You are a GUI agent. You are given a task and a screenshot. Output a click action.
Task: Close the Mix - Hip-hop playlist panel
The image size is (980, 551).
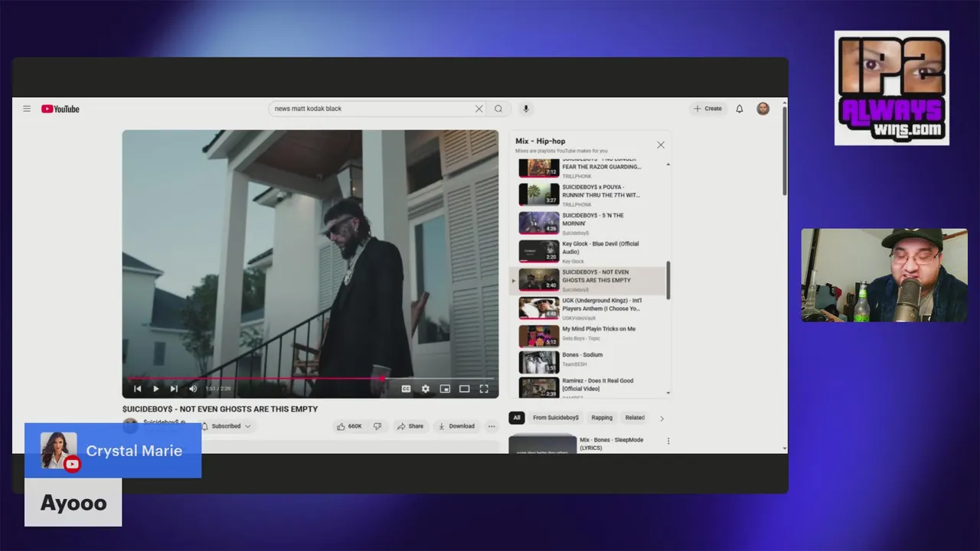pyautogui.click(x=661, y=145)
